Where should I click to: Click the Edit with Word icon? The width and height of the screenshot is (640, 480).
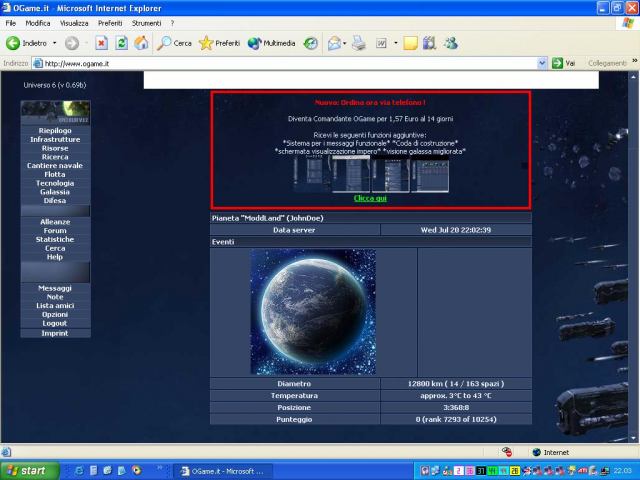coord(381,43)
